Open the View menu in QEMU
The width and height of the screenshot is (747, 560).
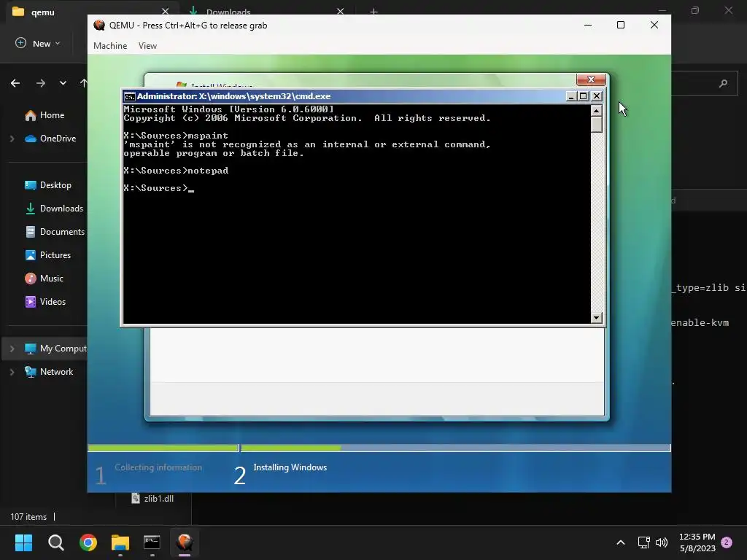[147, 46]
